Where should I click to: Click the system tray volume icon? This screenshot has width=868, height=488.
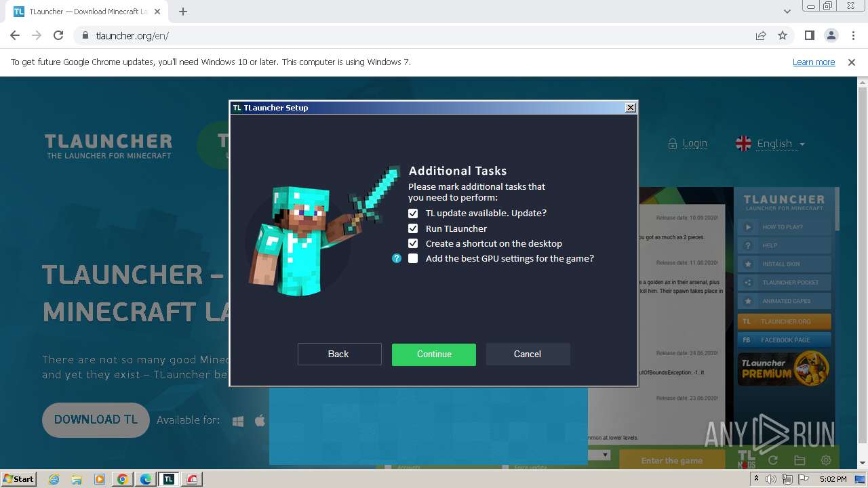pyautogui.click(x=771, y=479)
